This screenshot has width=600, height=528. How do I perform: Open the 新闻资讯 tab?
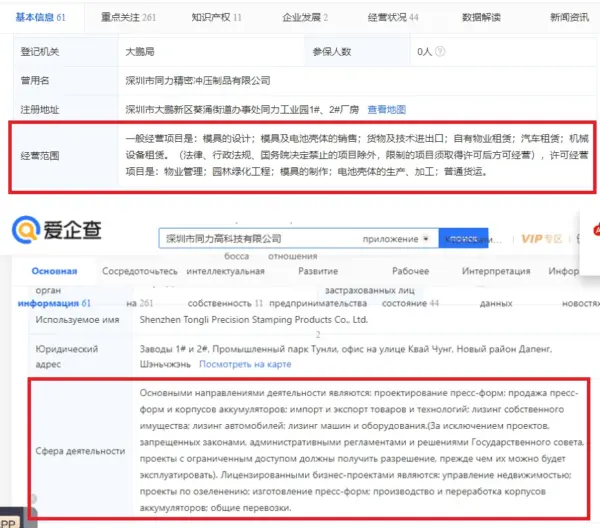[x=569, y=17]
